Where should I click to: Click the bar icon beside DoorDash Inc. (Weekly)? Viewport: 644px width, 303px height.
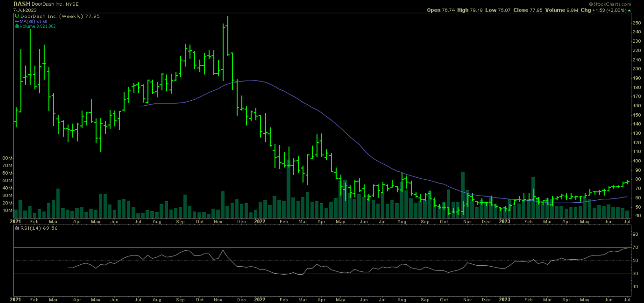(17, 16)
